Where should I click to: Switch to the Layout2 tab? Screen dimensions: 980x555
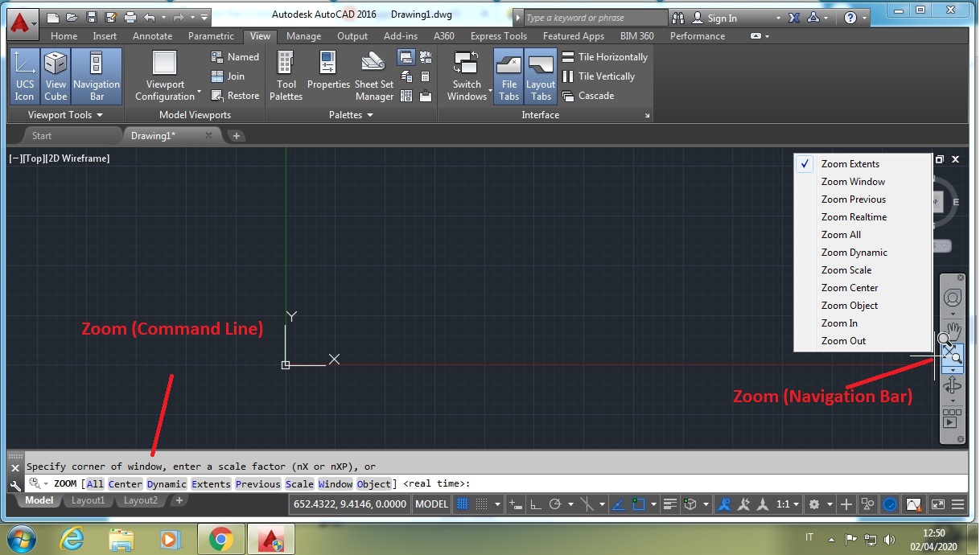(141, 500)
